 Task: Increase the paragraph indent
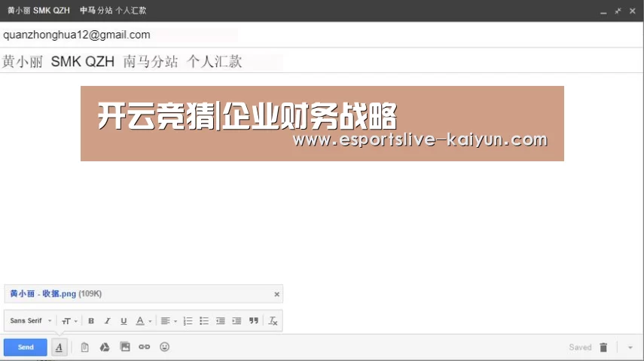[237, 321]
